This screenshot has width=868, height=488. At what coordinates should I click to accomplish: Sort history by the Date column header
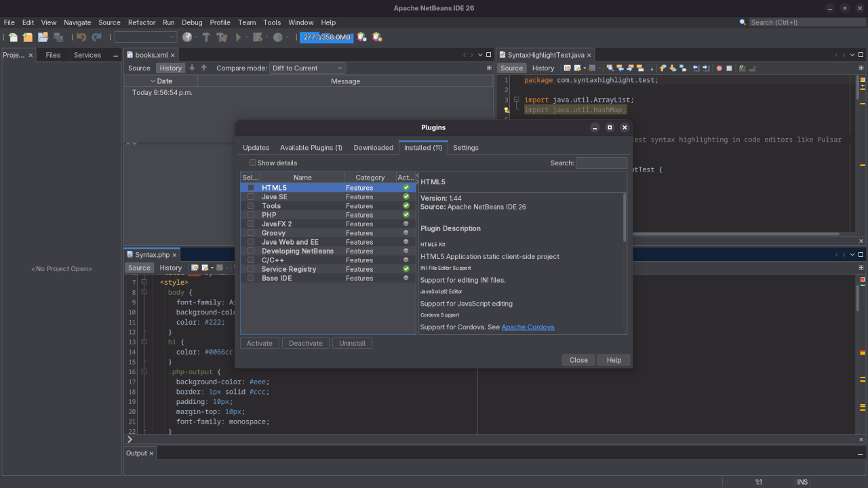click(x=161, y=81)
